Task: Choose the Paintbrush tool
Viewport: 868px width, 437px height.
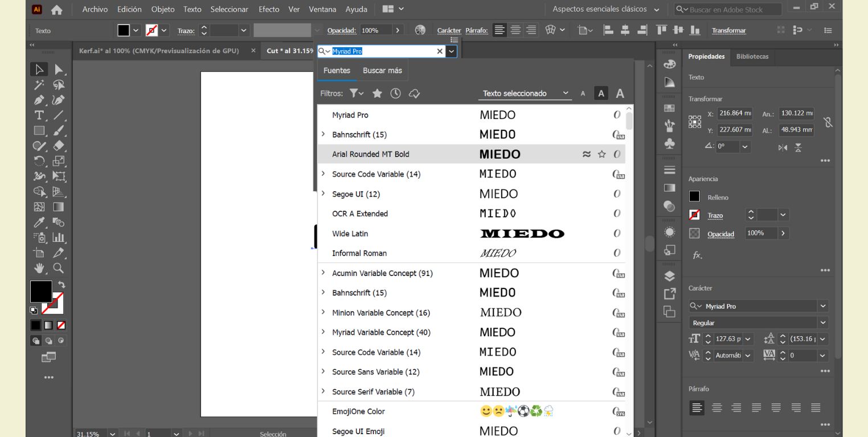Action: (x=59, y=131)
